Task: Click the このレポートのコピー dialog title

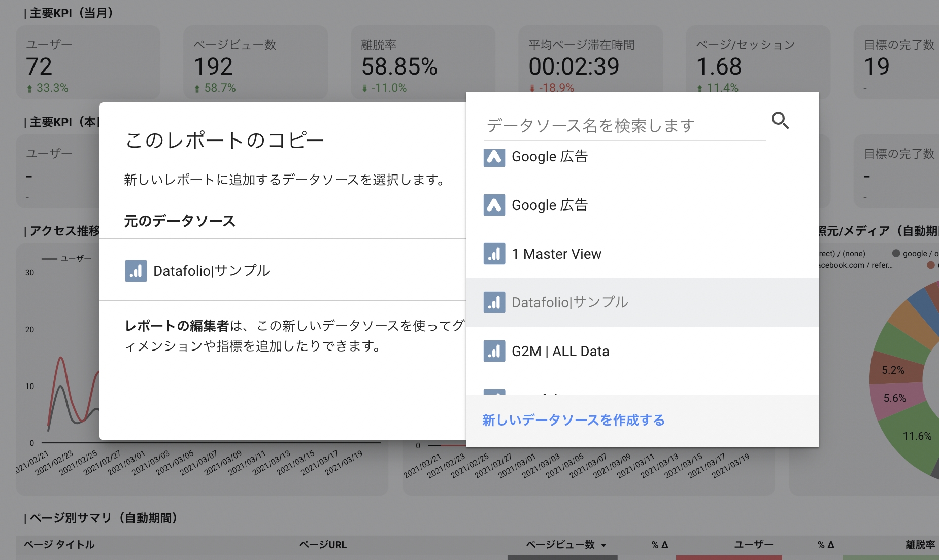Action: (224, 141)
